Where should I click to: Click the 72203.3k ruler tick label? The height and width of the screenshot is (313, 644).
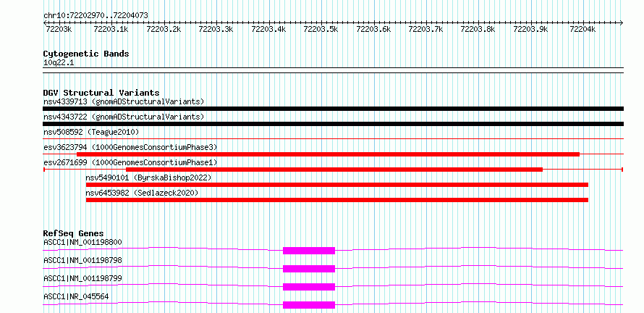click(216, 29)
